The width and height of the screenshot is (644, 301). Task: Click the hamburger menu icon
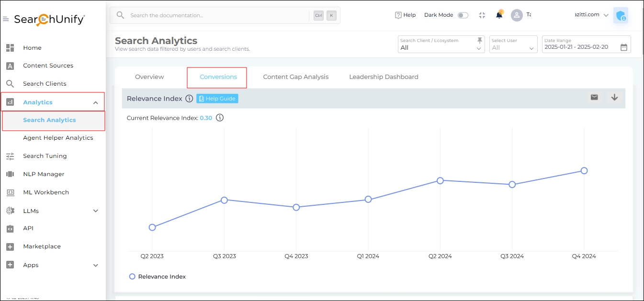pyautogui.click(x=6, y=19)
